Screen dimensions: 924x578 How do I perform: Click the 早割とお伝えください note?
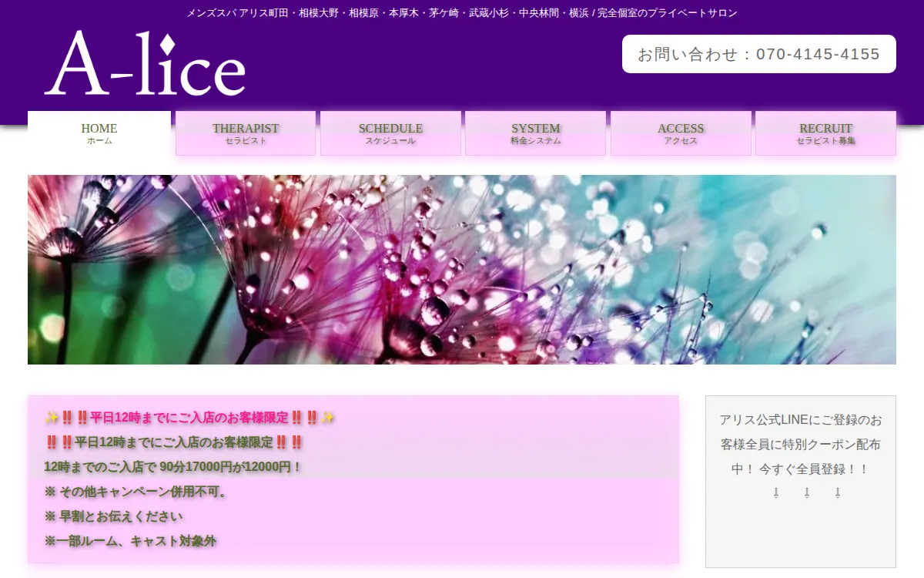click(114, 516)
